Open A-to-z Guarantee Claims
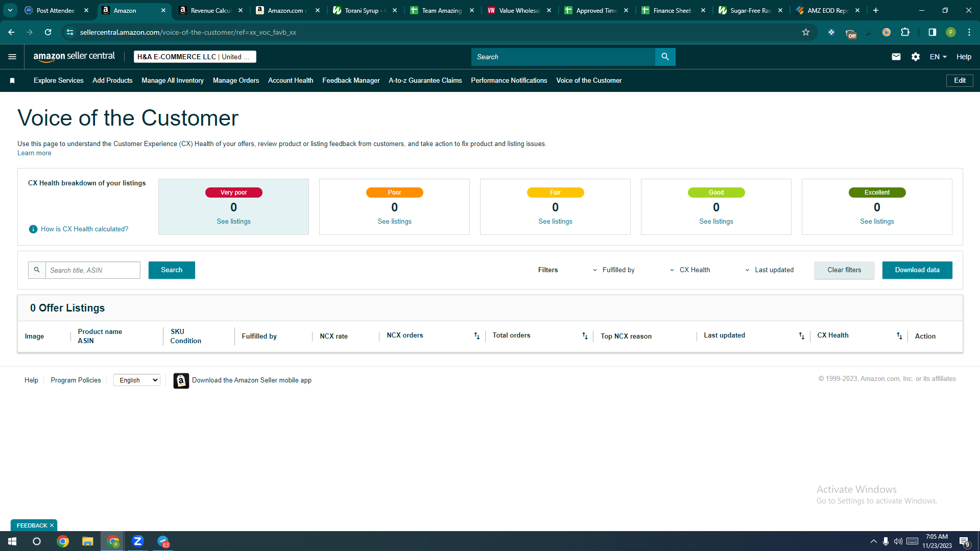Screen dimensions: 980x551 (425, 81)
